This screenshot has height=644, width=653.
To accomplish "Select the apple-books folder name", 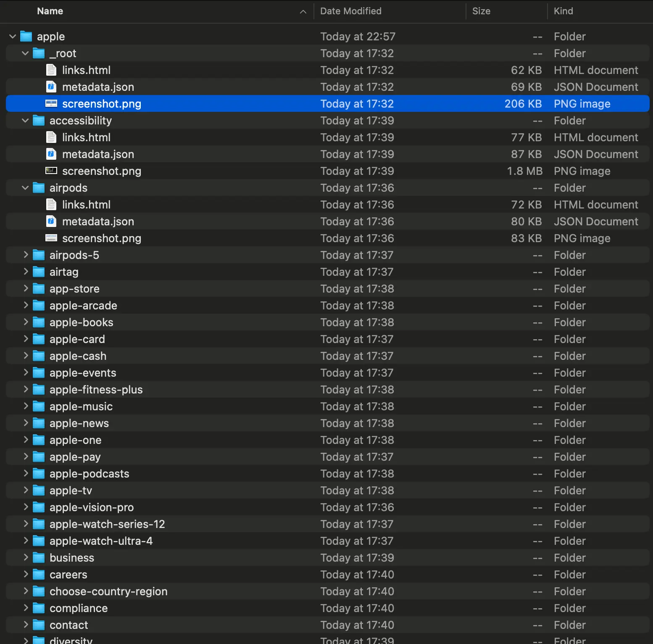I will click(82, 322).
